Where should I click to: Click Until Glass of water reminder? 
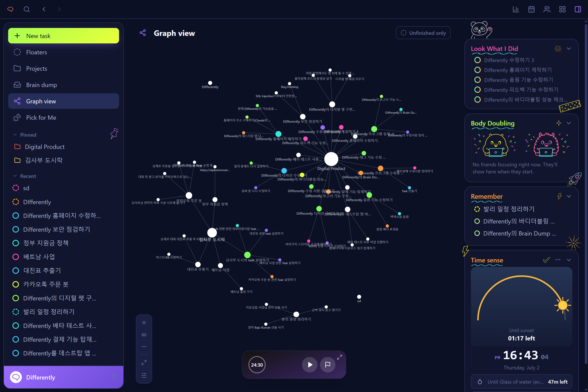pyautogui.click(x=522, y=382)
